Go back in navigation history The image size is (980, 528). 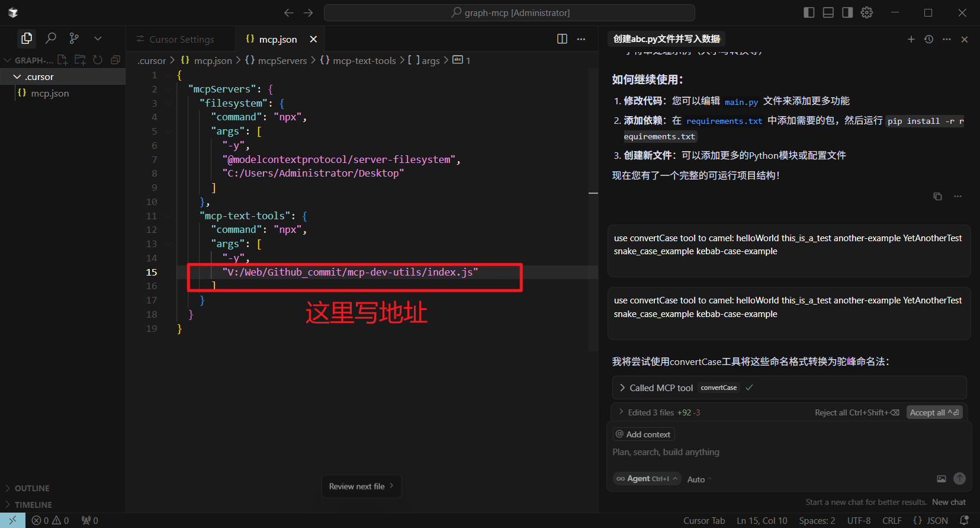(x=288, y=12)
